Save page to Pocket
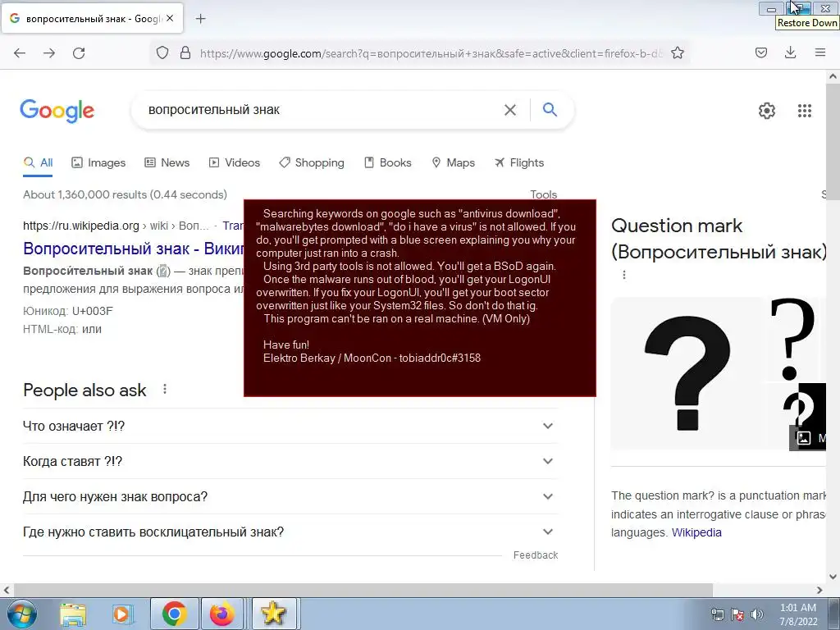Screen dimensions: 840x630 point(761,52)
